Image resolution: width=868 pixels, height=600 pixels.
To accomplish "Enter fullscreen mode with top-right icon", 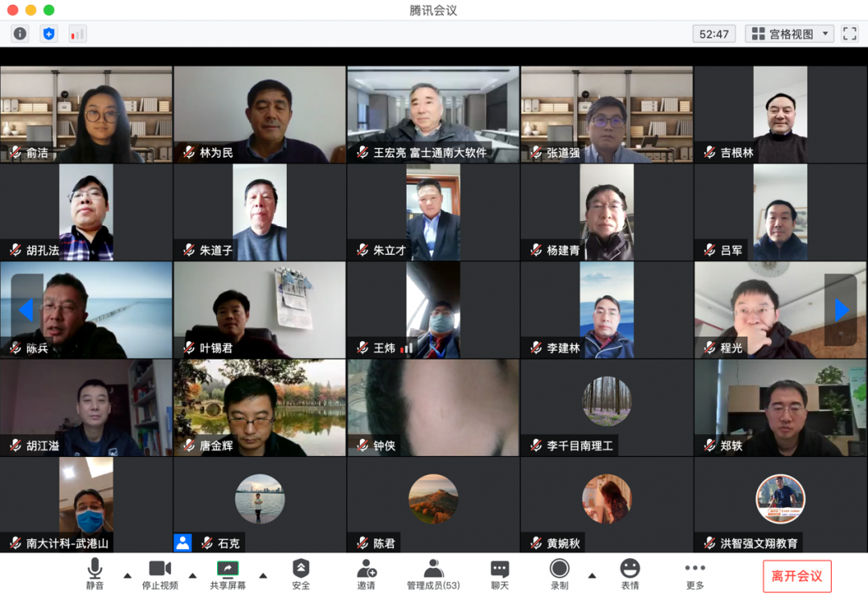I will click(850, 34).
